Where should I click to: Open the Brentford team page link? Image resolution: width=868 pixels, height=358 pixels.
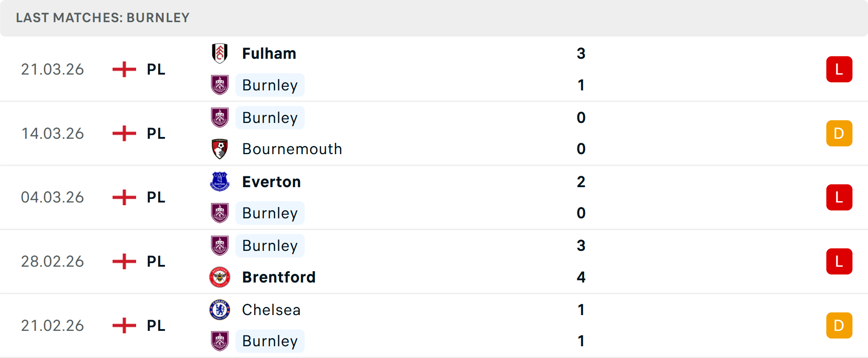tap(279, 277)
